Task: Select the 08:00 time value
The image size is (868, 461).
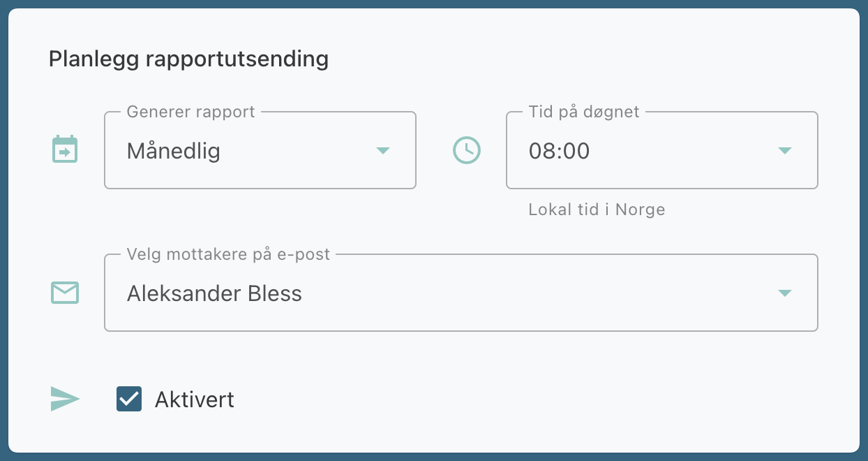Action: tap(559, 152)
